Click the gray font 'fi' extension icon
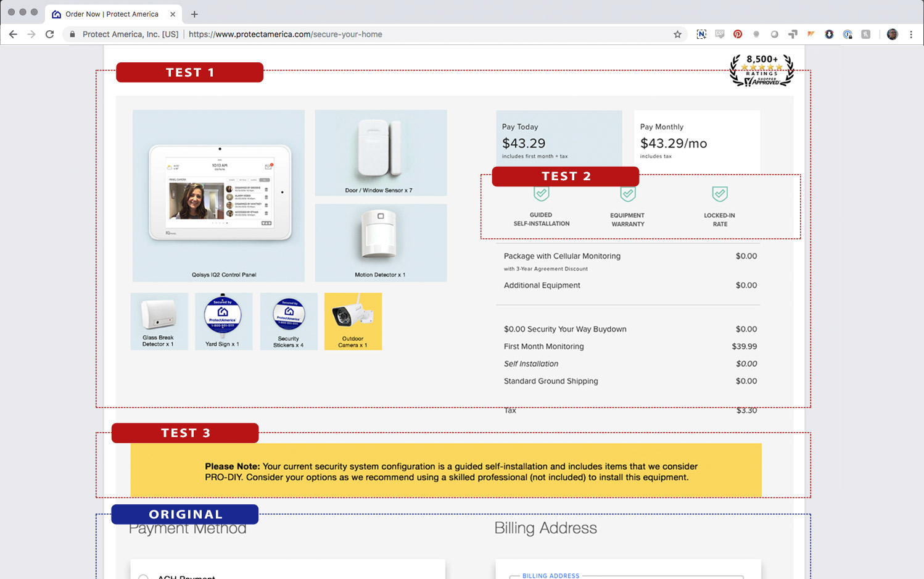 (x=866, y=35)
